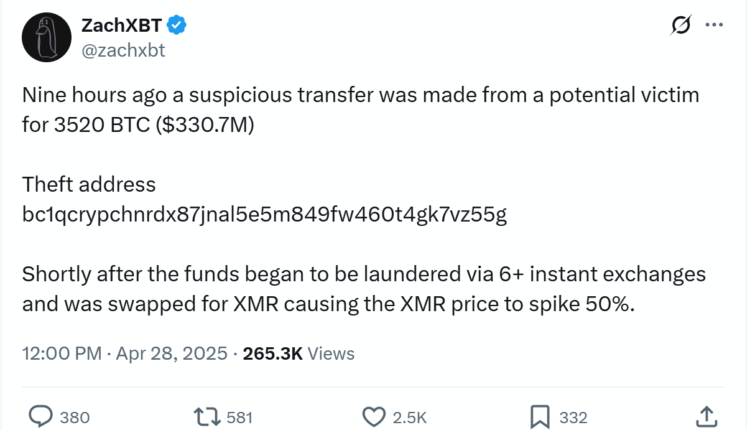Like the tweet with the heart icon
The width and height of the screenshot is (750, 430).
(374, 416)
